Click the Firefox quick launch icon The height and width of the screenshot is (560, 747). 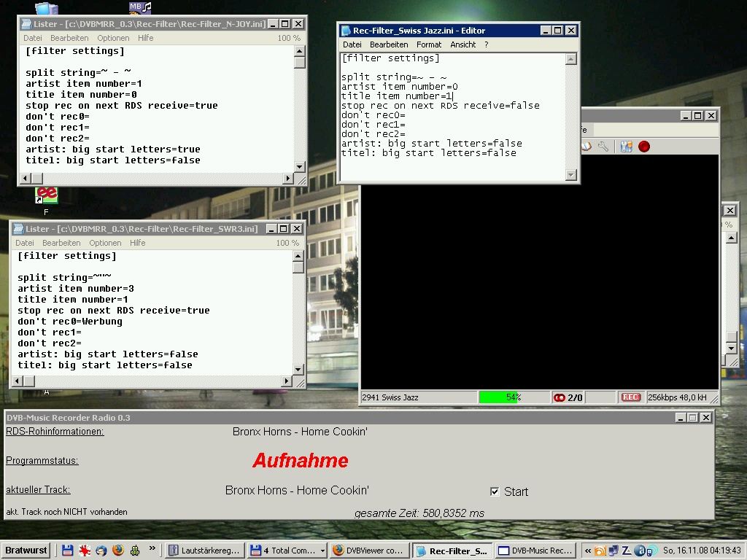[x=117, y=551]
